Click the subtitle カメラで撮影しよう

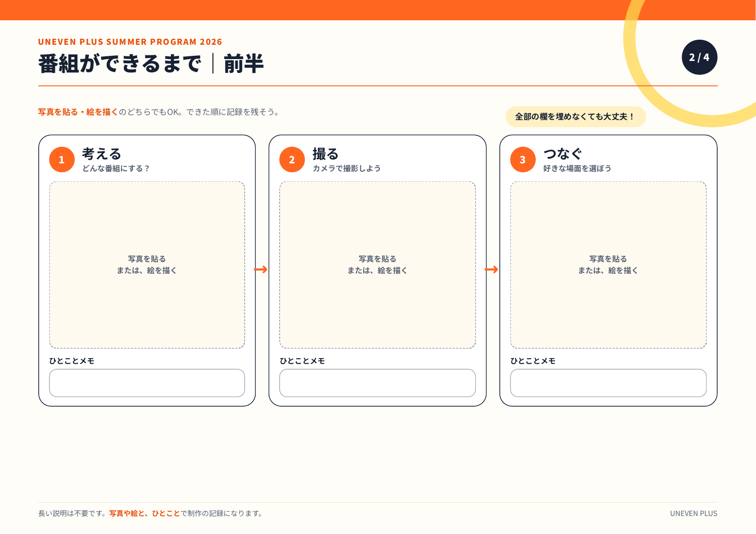point(347,168)
